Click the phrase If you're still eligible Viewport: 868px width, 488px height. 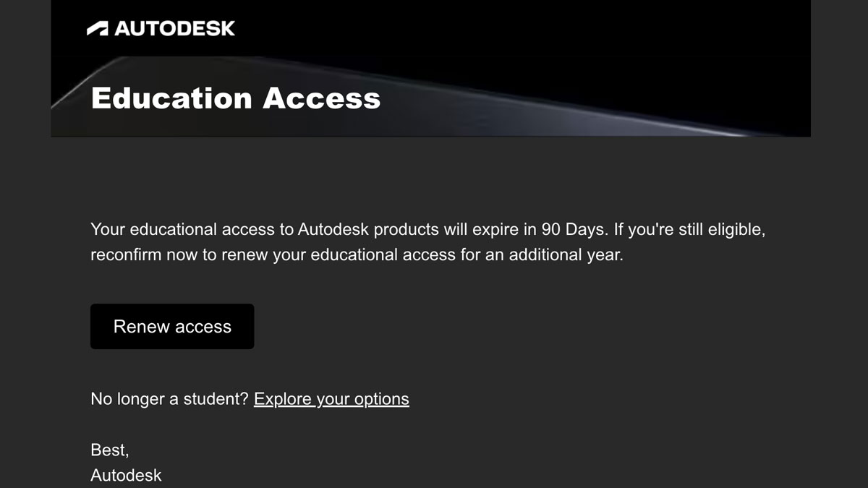pyautogui.click(x=689, y=230)
